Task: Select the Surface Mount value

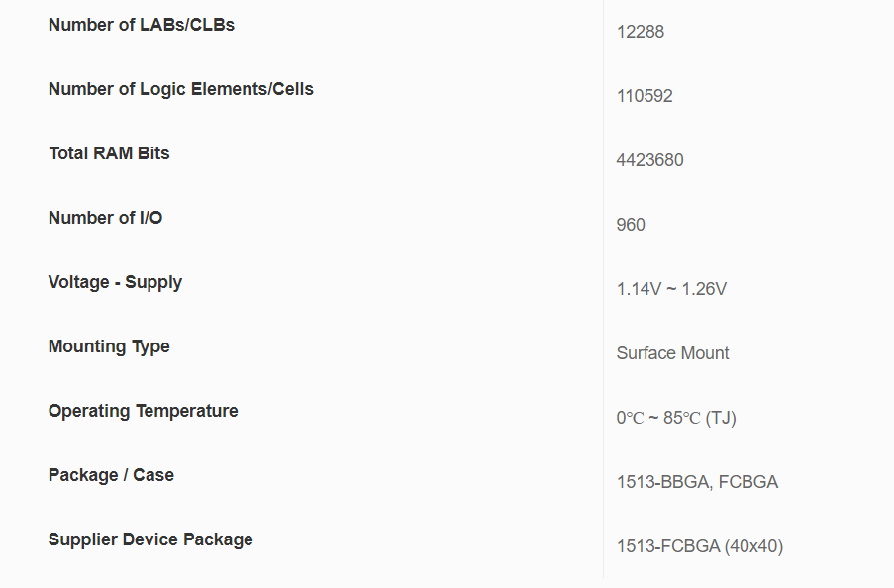Action: (672, 353)
